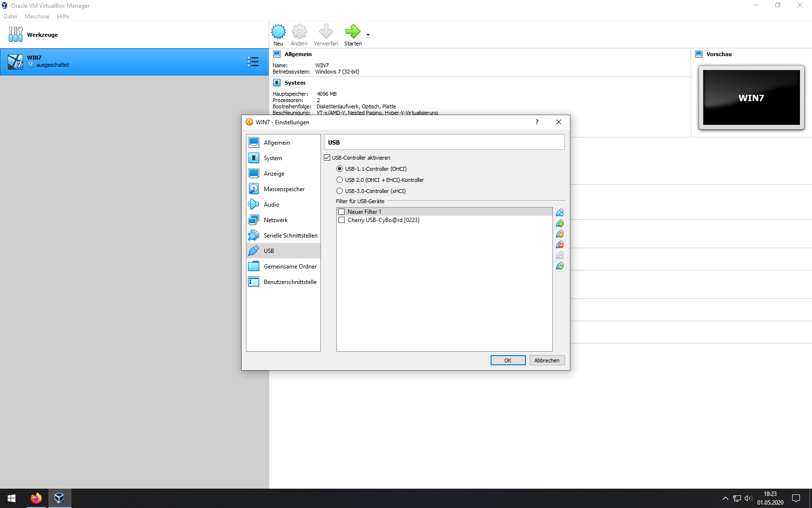The width and height of the screenshot is (812, 508).
Task: Click volume tray icon
Action: [x=748, y=498]
